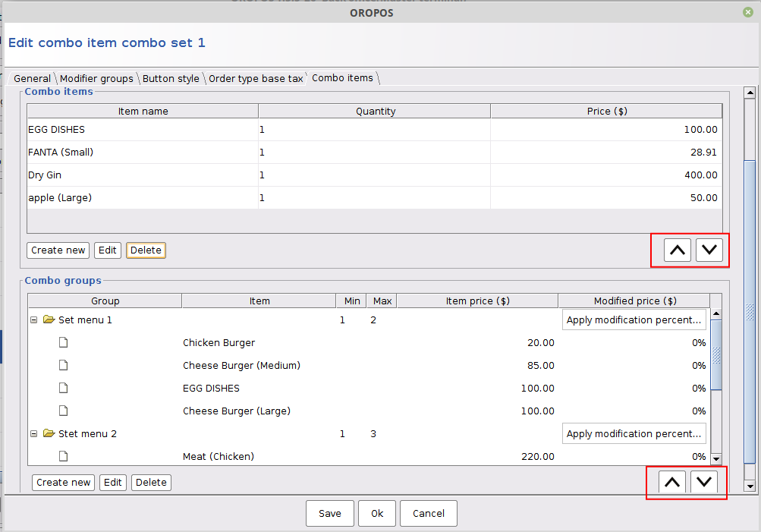Move combo group up with arrow button
Screen dimensions: 761x532
pyautogui.click(x=671, y=482)
